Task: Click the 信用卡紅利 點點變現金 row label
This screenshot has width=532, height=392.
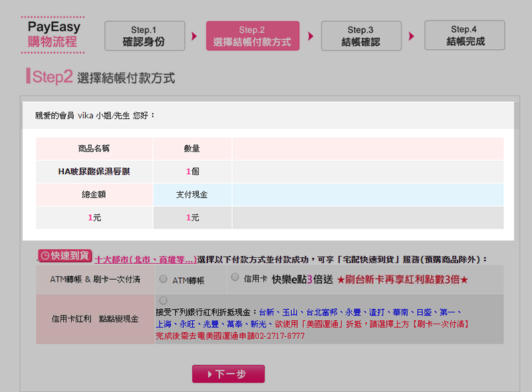Action: [x=95, y=319]
